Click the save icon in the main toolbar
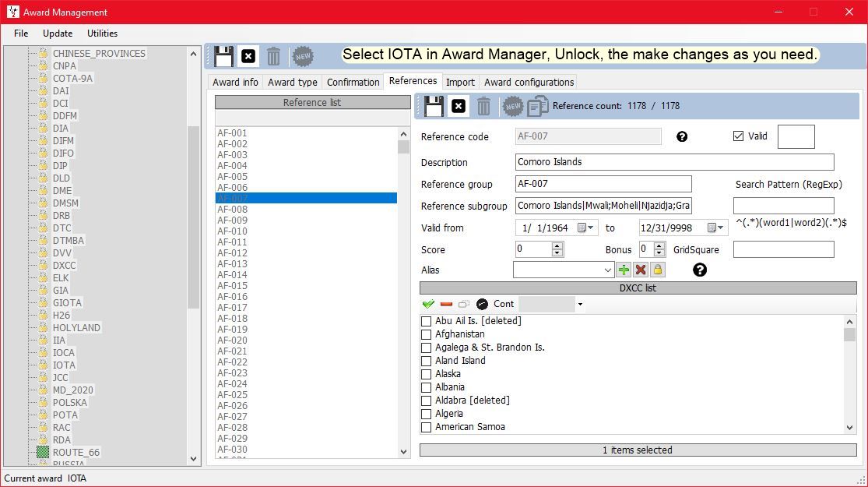The image size is (868, 487). (223, 56)
